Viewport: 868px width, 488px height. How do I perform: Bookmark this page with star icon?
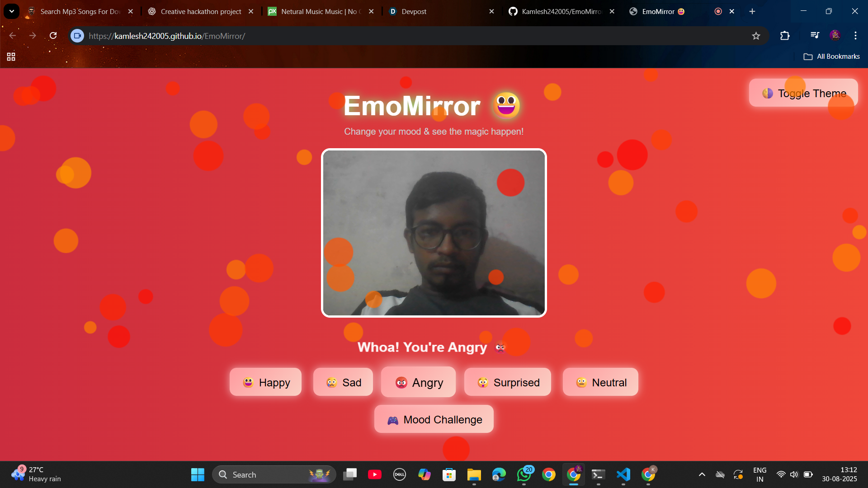click(756, 36)
